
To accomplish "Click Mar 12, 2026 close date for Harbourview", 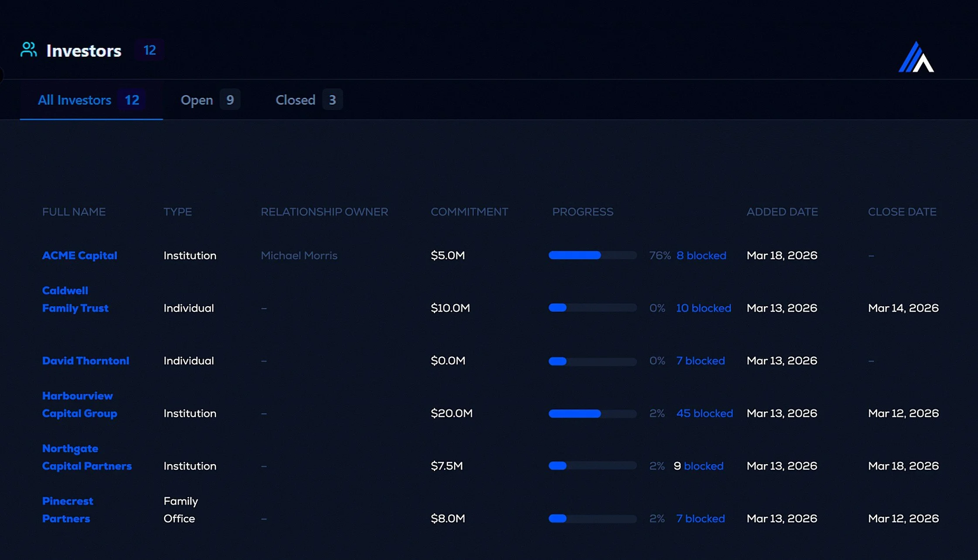I will (x=903, y=413).
